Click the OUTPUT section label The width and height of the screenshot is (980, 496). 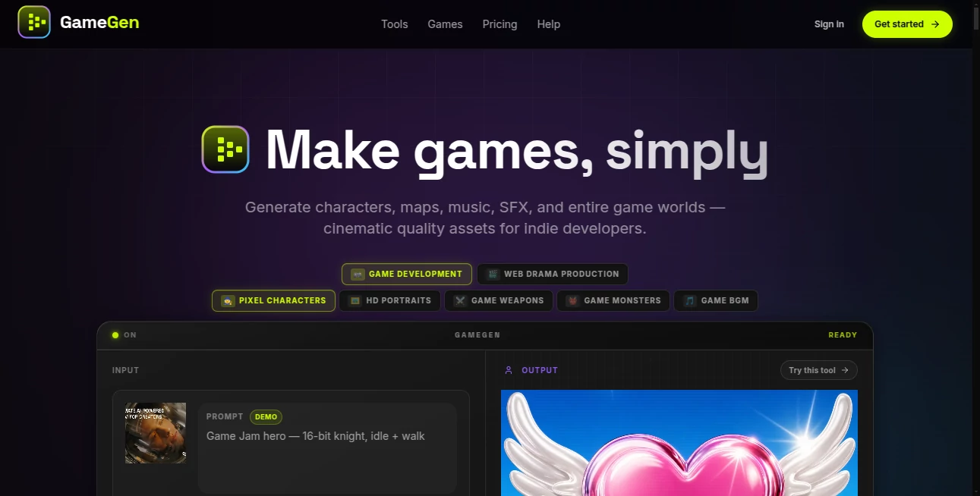[x=540, y=370]
